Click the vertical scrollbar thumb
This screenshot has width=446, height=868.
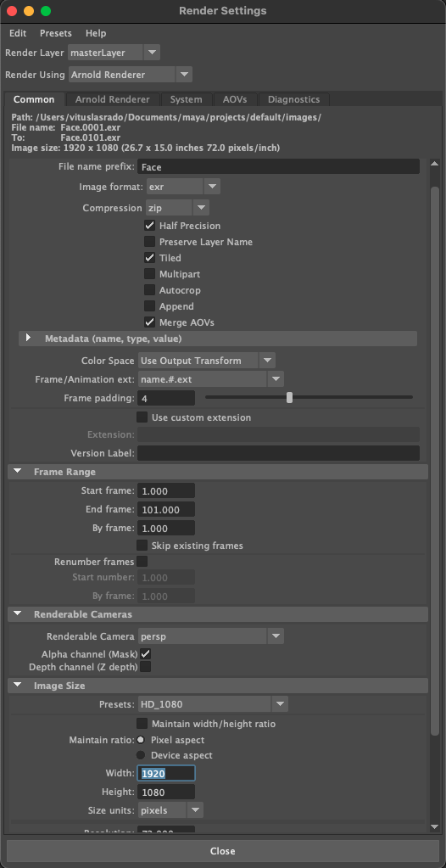(435, 462)
